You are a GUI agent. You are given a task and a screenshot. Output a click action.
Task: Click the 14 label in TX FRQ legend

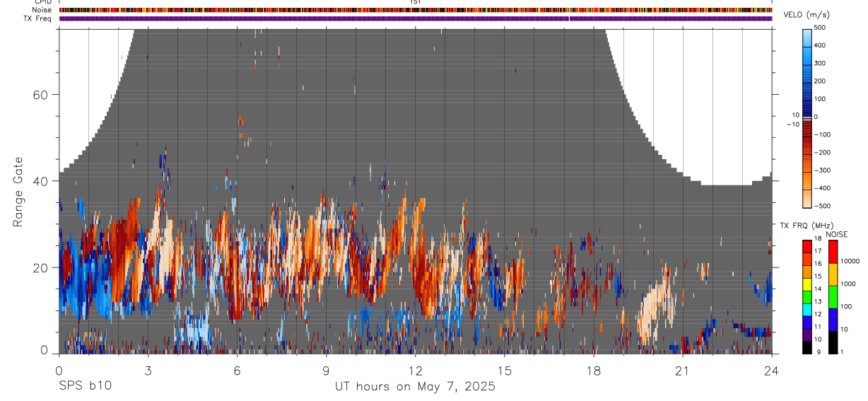(818, 289)
